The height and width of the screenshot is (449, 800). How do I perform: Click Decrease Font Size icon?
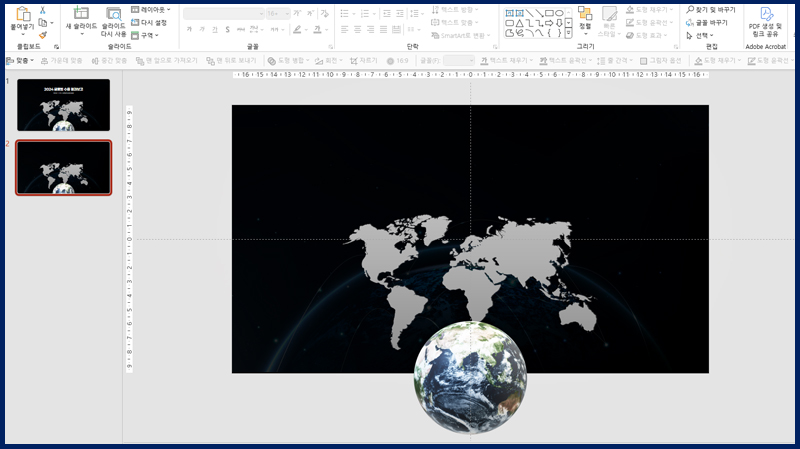[x=310, y=13]
